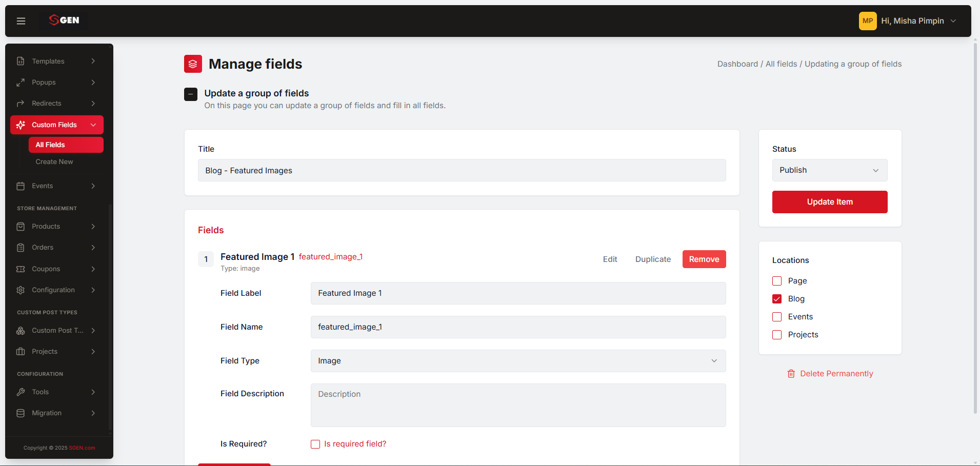Click the Projects icon in sidebar
Screen dimensions: 980x466
coord(21,352)
